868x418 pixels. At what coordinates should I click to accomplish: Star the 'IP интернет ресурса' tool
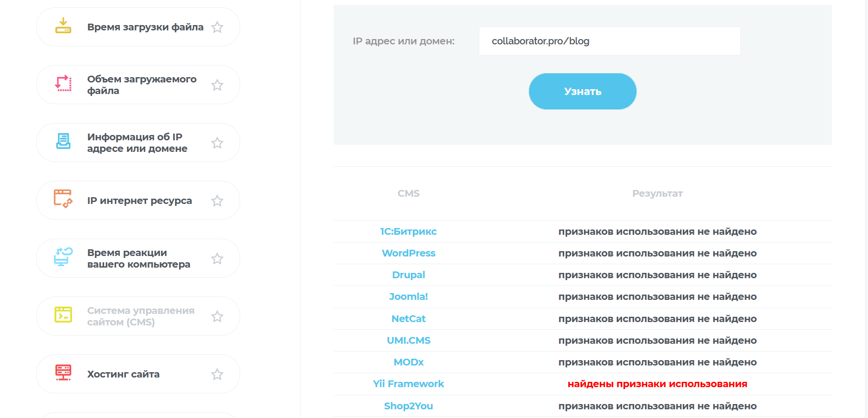[x=217, y=201]
